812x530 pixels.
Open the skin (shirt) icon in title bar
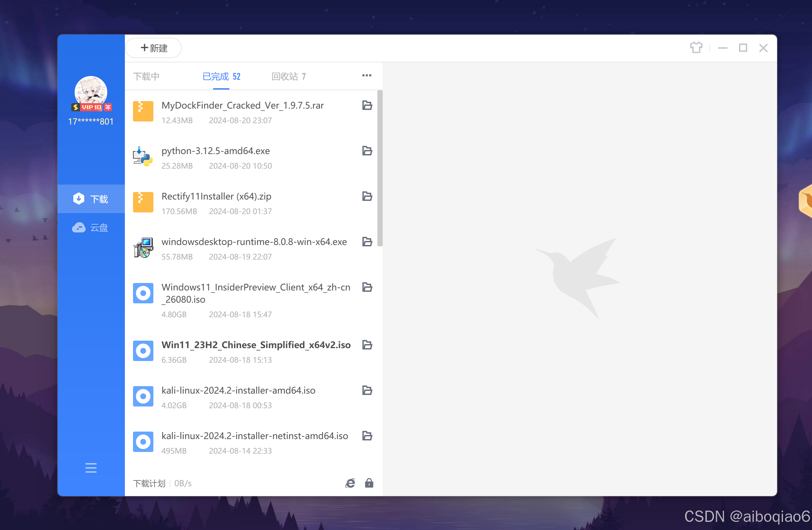click(696, 48)
